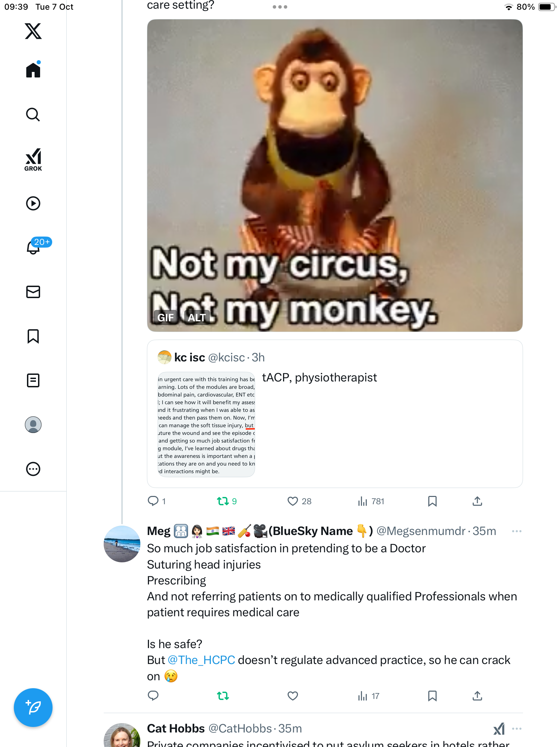The image size is (560, 747).
Task: Open the Grok assistant in sidebar
Action: pyautogui.click(x=33, y=159)
